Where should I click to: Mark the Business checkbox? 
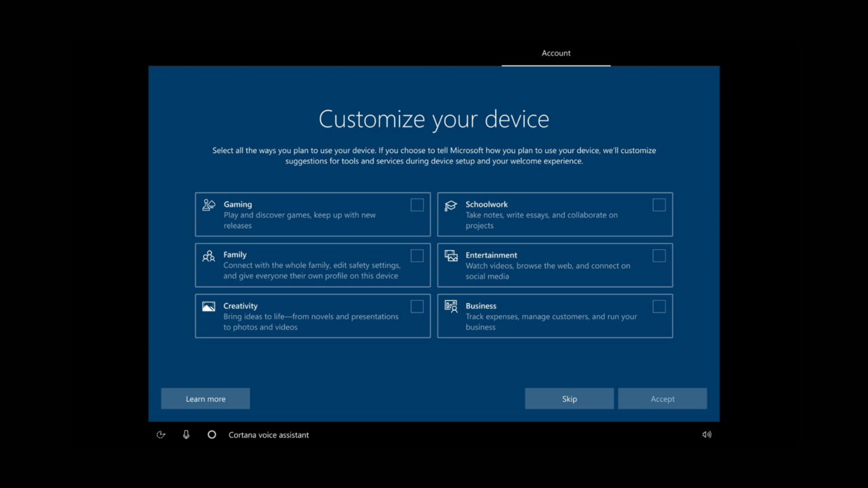coord(659,306)
